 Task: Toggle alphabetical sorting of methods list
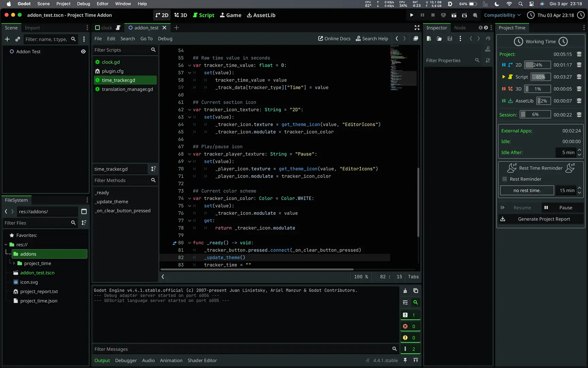click(x=153, y=169)
